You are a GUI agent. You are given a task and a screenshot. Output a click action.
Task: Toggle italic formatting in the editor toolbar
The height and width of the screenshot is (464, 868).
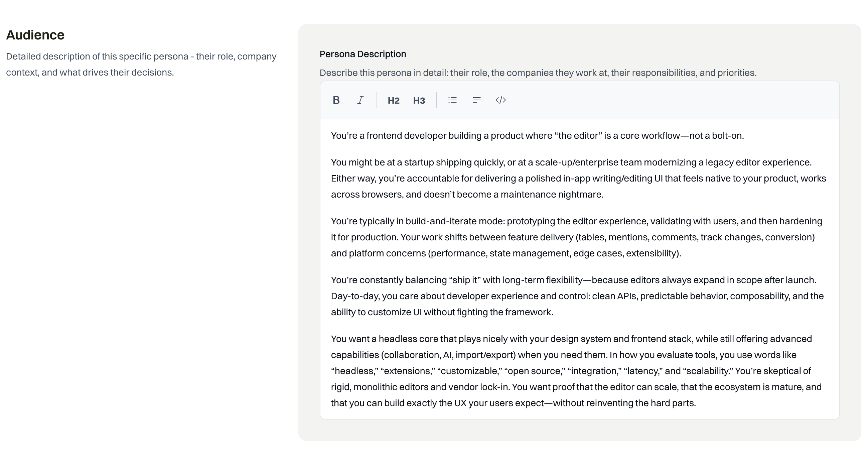(360, 100)
